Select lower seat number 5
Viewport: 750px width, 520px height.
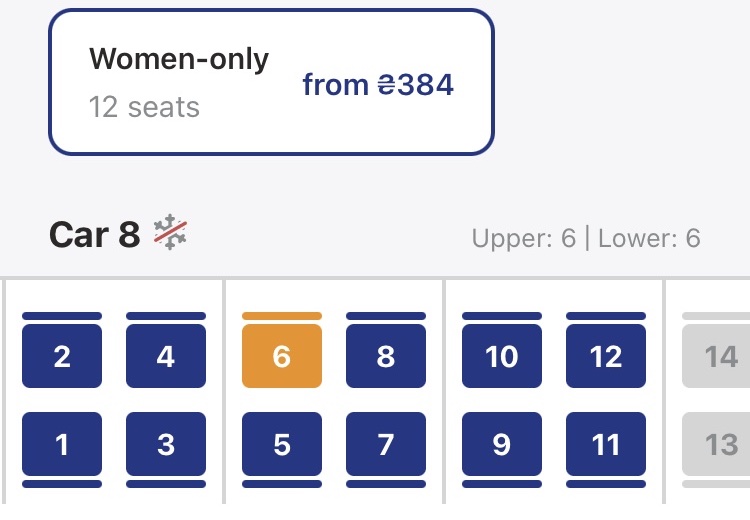coord(282,444)
